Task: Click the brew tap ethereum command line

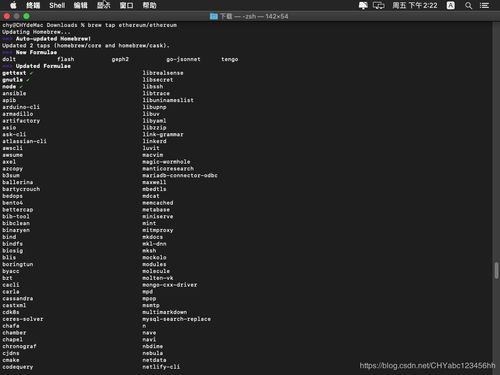Action: (x=90, y=25)
